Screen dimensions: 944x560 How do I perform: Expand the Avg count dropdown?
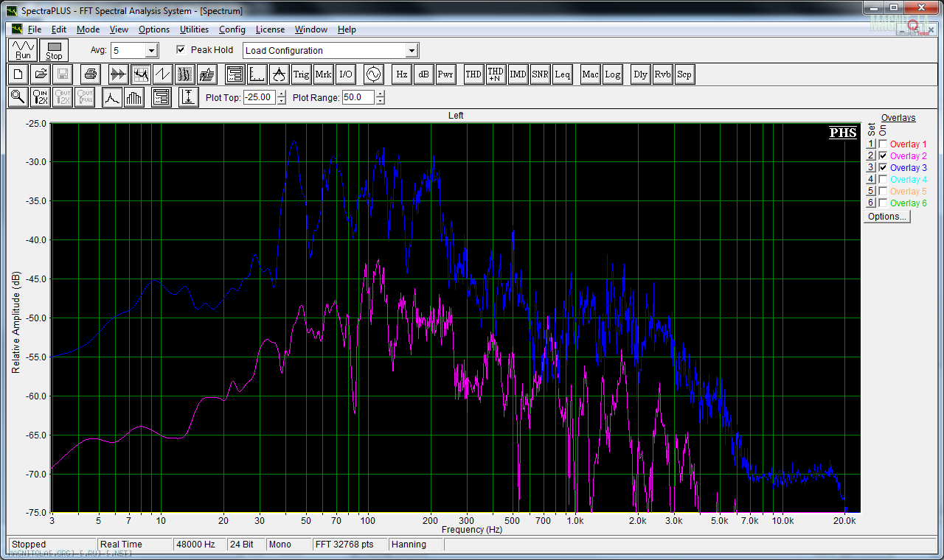[x=151, y=51]
